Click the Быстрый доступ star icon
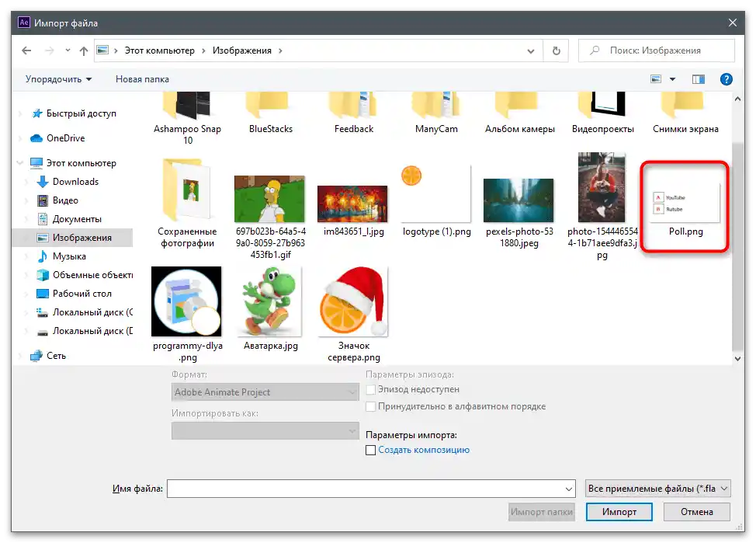This screenshot has width=756, height=543. (37, 113)
